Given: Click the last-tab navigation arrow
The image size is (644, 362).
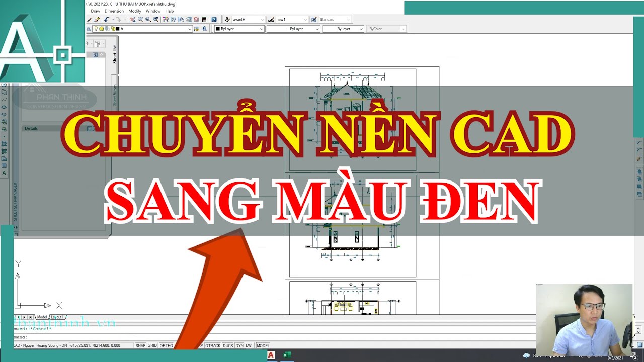Looking at the screenshot, I should coord(30,317).
